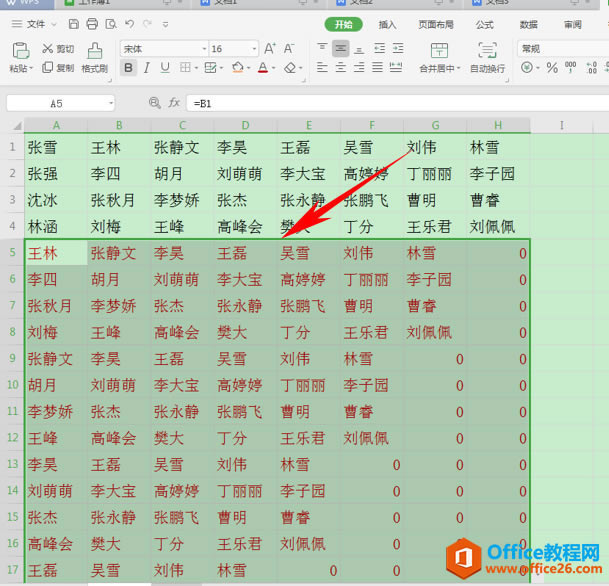The height and width of the screenshot is (586, 609).
Task: Undo the last action
Action: [x=129, y=24]
